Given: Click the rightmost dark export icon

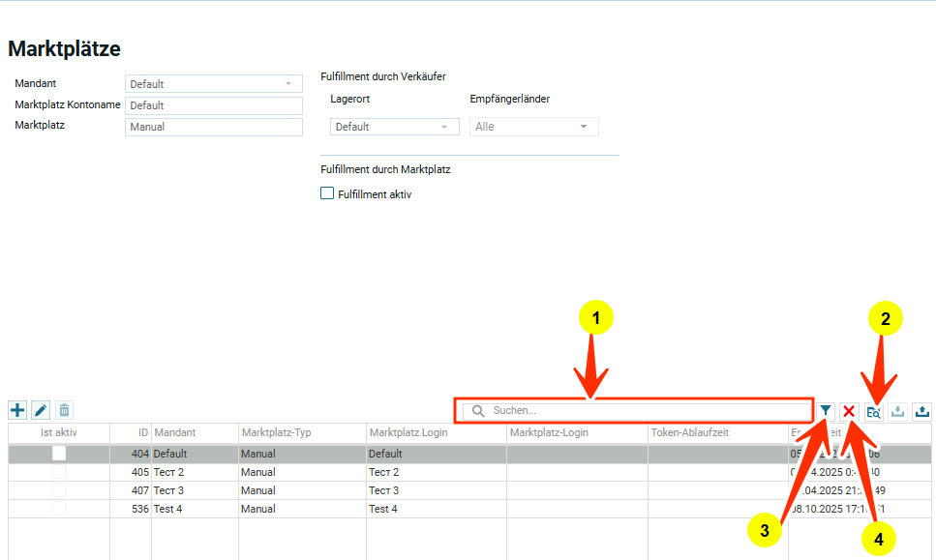Looking at the screenshot, I should pyautogui.click(x=921, y=411).
